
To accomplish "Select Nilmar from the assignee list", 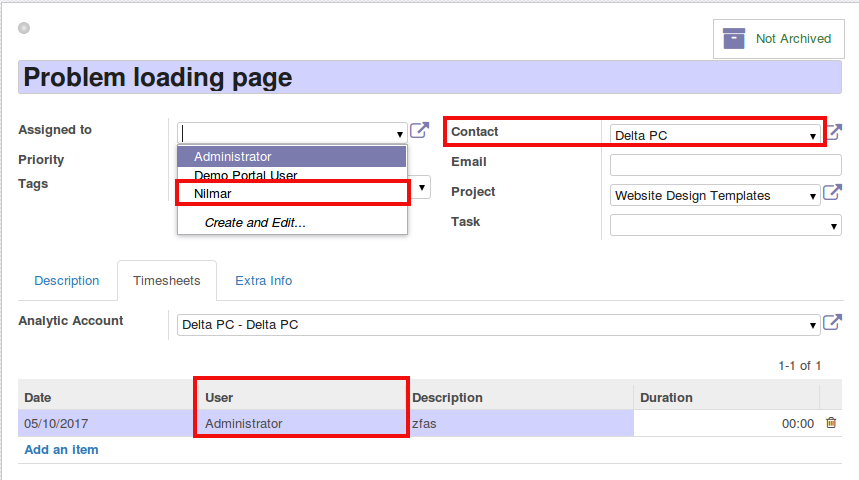I will pyautogui.click(x=292, y=192).
